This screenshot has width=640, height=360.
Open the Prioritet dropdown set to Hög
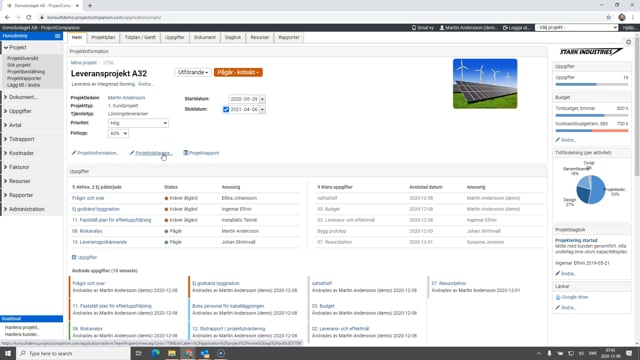[x=138, y=123]
